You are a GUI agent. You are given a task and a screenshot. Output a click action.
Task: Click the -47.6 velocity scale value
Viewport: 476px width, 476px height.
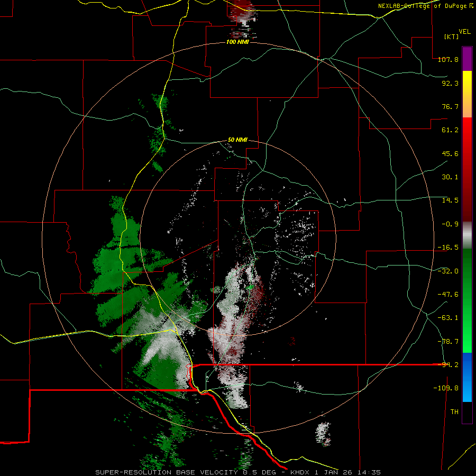[448, 295]
